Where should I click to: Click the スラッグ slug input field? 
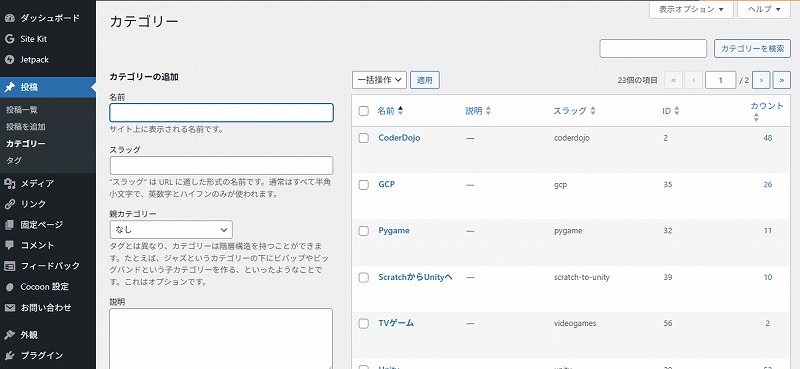[x=221, y=165]
